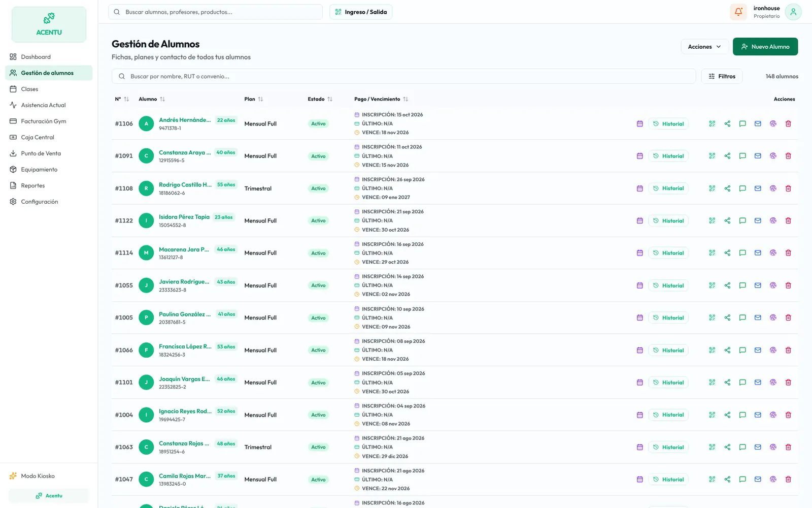Open Punto de Venta
The height and width of the screenshot is (508, 812).
coord(49,153)
